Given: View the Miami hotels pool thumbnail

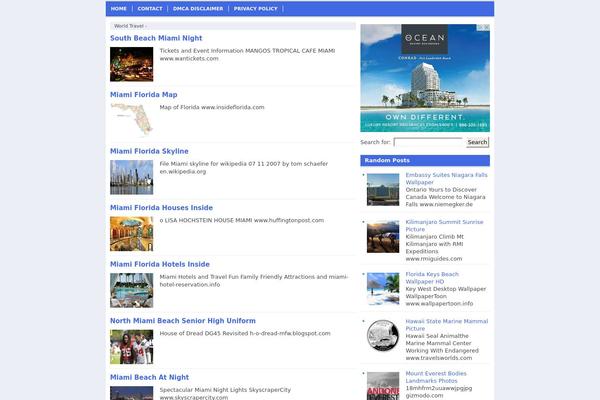Looking at the screenshot, I should 132,290.
